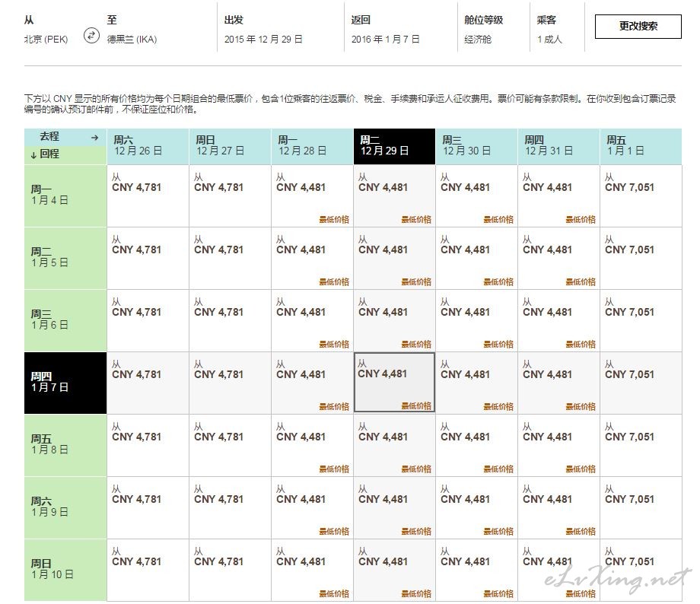Select departure column 周五 1月1日
Viewport: 700px width, 604px height.
click(x=641, y=146)
